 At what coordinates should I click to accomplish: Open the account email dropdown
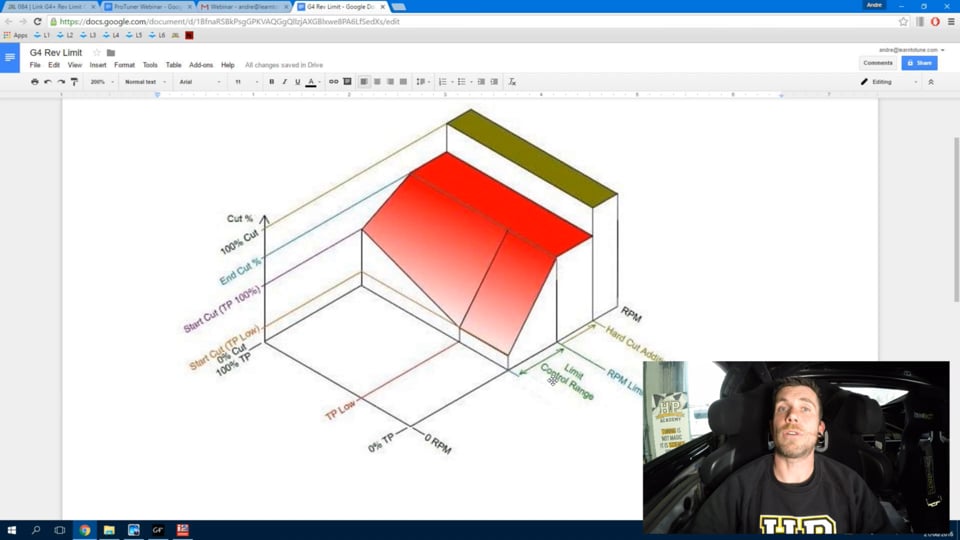tap(911, 50)
